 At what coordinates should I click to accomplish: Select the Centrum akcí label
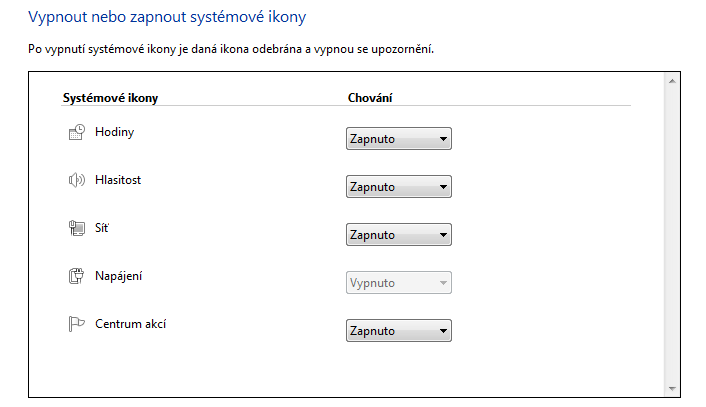click(x=130, y=323)
